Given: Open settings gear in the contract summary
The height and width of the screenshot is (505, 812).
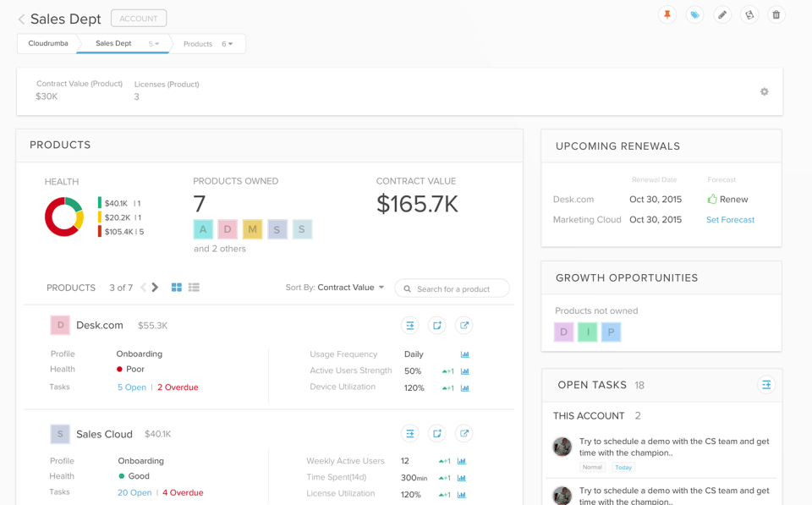Looking at the screenshot, I should tap(765, 91).
